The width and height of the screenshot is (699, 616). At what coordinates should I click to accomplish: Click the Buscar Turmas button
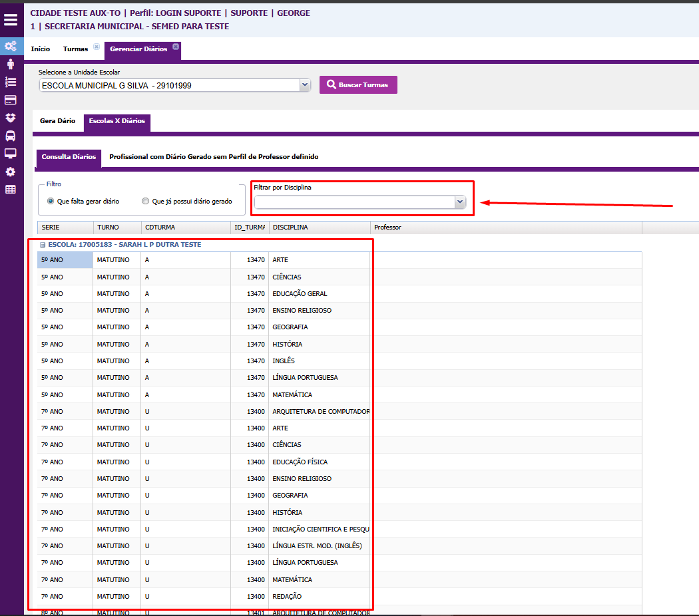[x=358, y=85]
